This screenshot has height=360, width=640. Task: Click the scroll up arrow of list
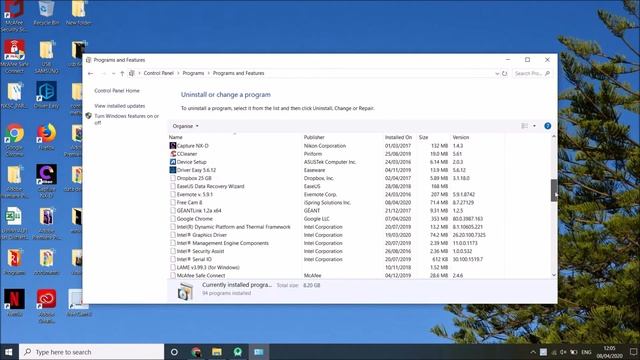[x=554, y=137]
